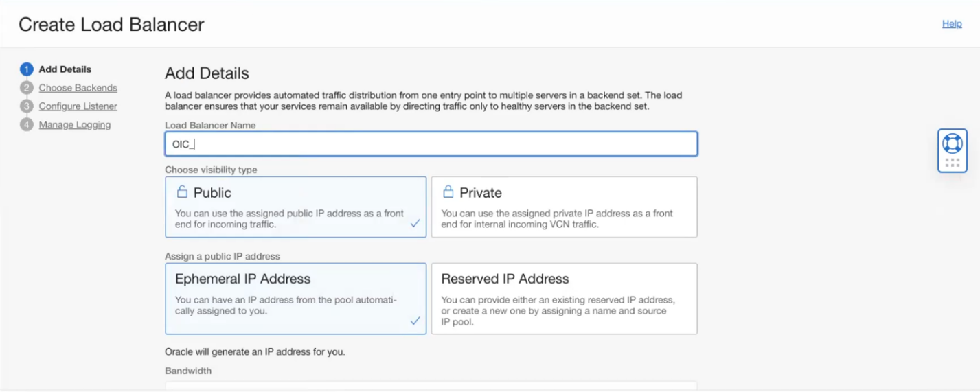Click the Load Balancer Name text field

click(431, 144)
